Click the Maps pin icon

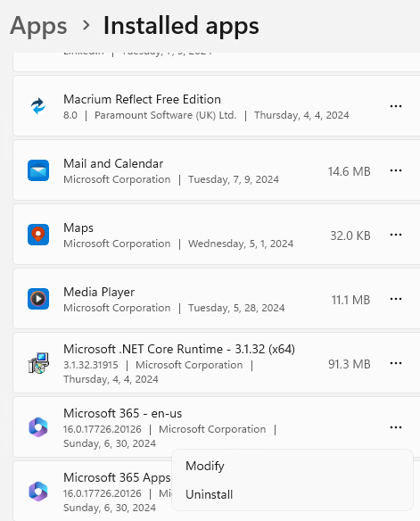point(38,235)
